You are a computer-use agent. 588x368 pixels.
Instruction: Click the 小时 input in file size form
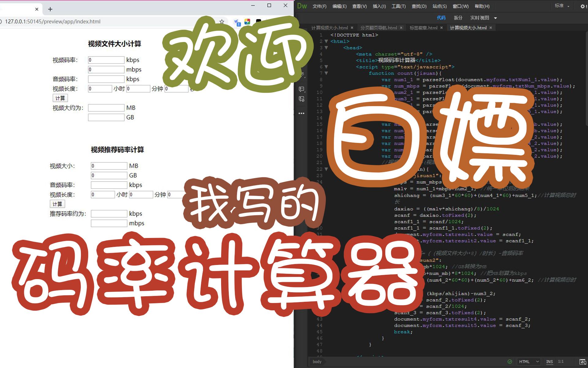[100, 89]
